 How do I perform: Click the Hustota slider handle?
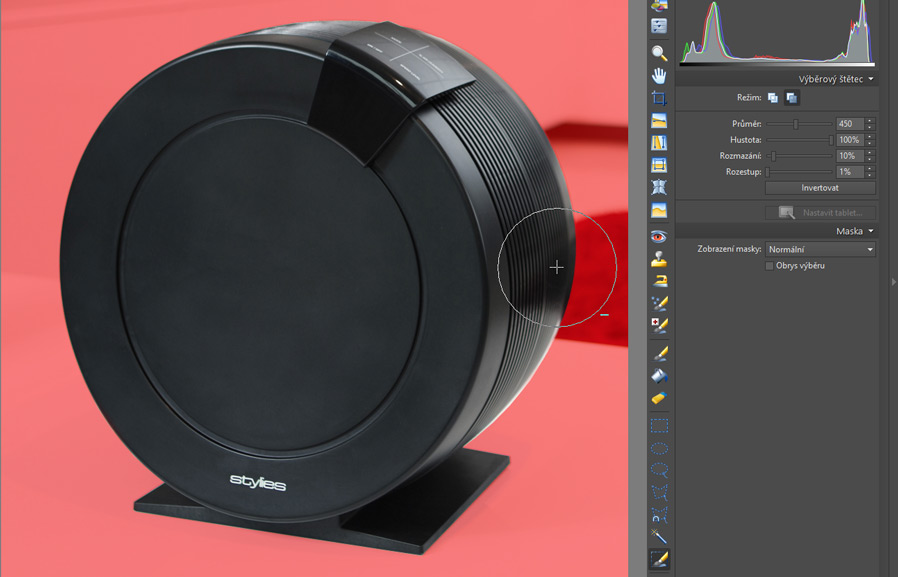[831, 140]
